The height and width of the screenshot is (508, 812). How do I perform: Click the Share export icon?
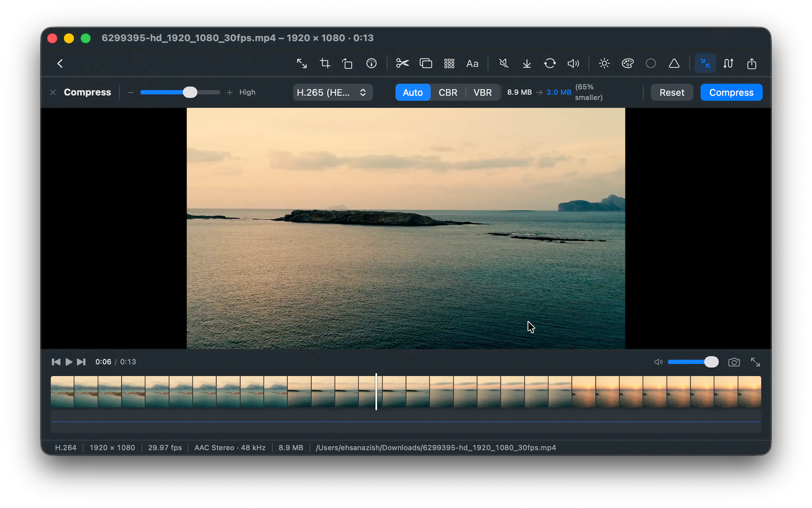tap(752, 63)
